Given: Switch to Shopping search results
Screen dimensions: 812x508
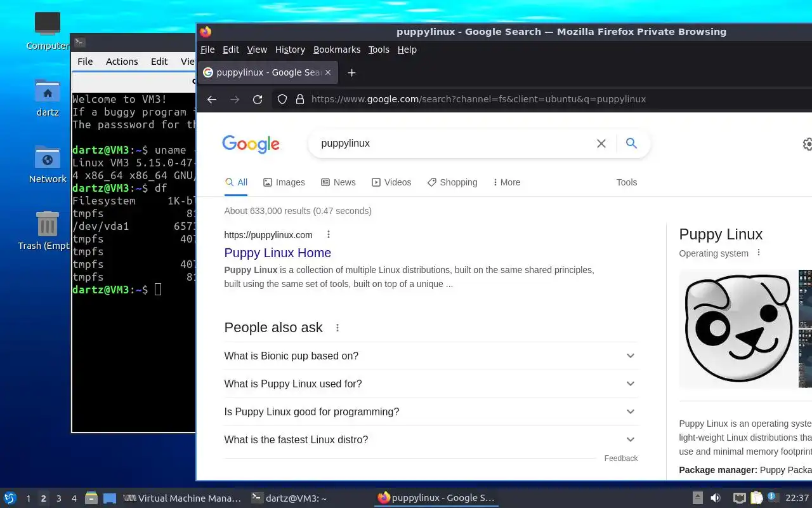Looking at the screenshot, I should (452, 182).
